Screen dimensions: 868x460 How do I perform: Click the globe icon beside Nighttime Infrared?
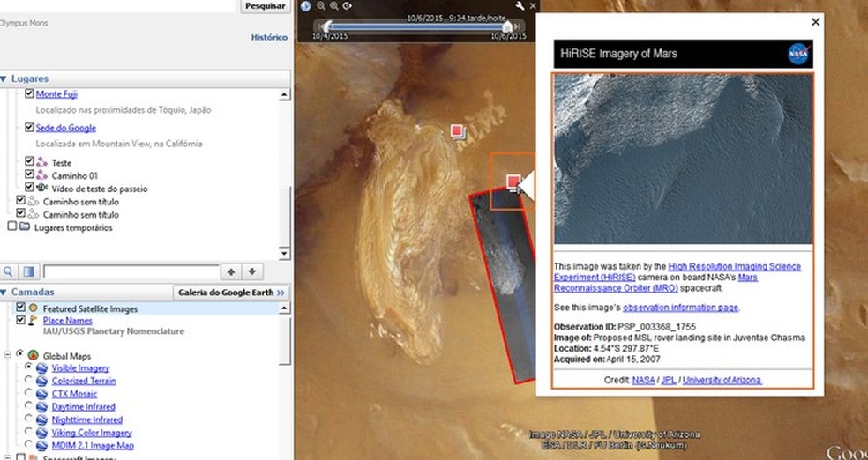point(42,420)
